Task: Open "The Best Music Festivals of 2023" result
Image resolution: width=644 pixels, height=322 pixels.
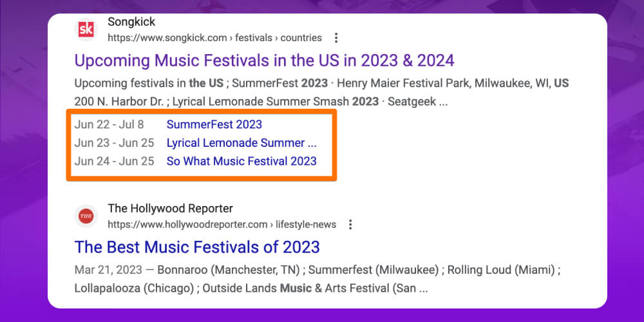Action: 197,247
